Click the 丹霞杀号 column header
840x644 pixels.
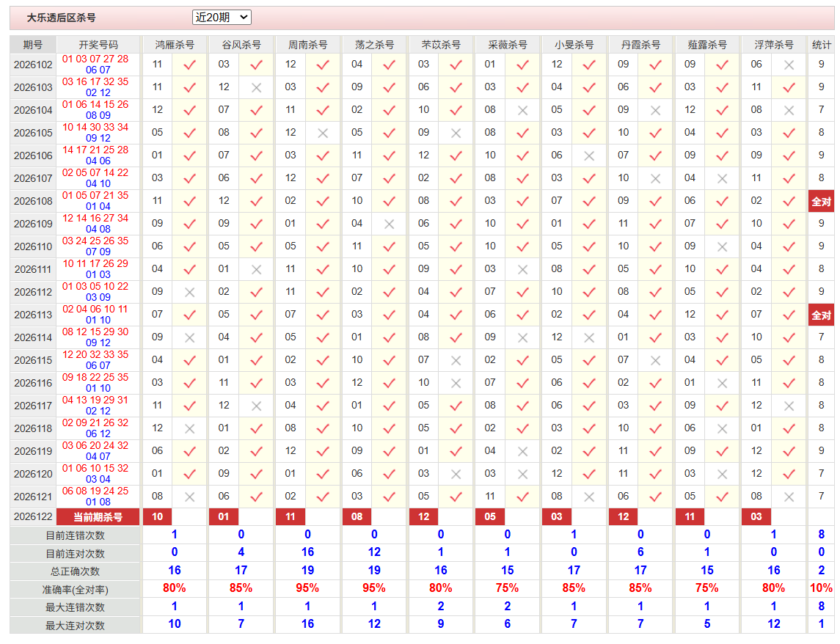point(640,45)
